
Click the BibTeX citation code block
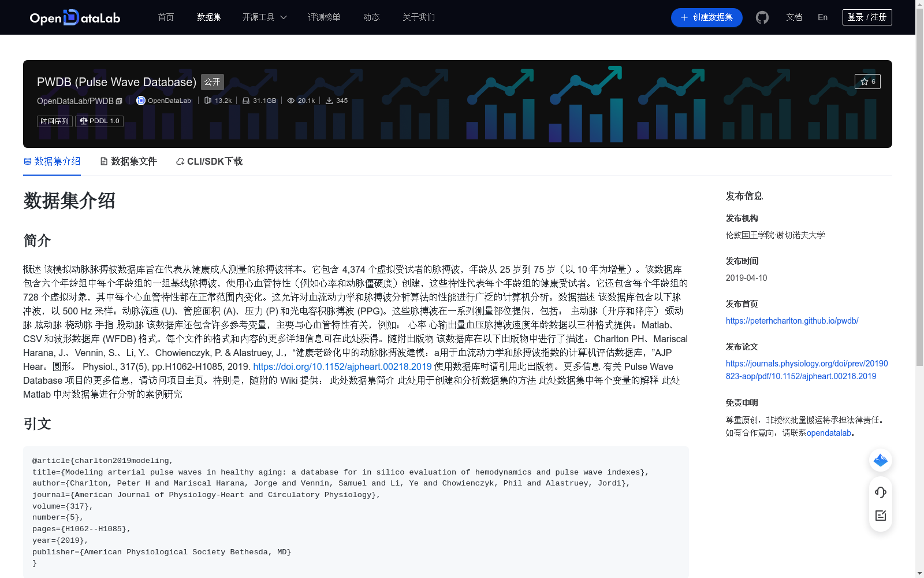pos(356,512)
